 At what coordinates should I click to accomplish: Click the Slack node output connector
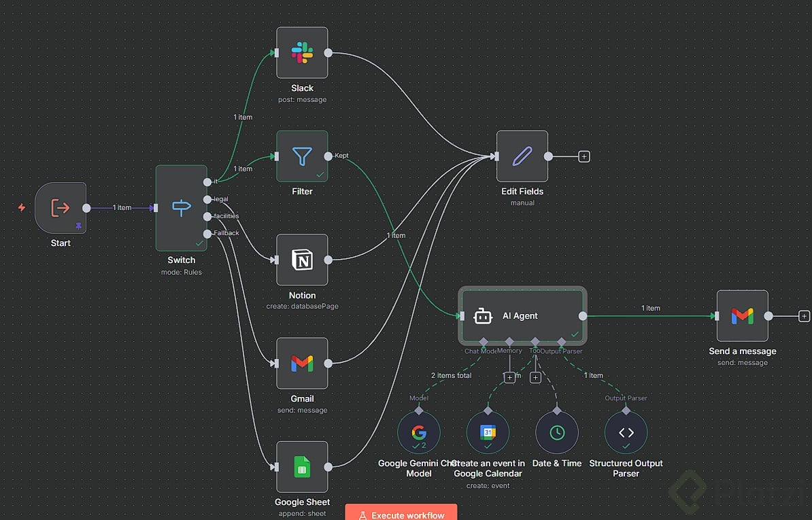328,53
